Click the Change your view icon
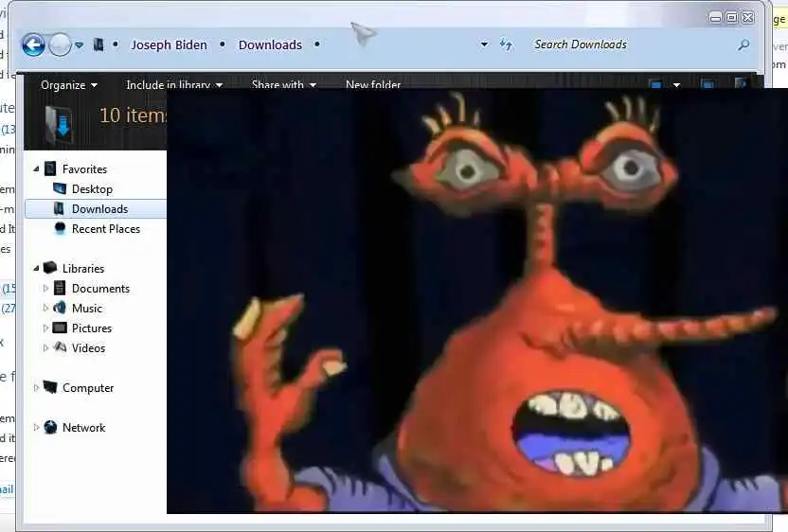The image size is (788, 532). point(655,84)
